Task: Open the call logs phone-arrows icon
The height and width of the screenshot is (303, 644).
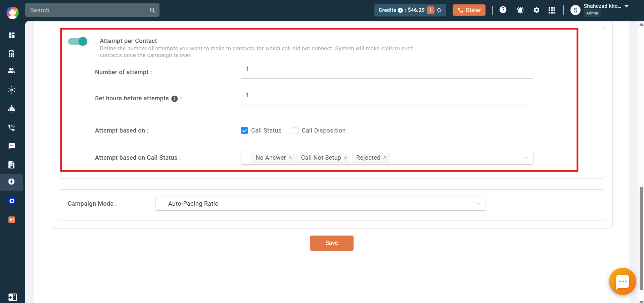Action: pos(12,128)
